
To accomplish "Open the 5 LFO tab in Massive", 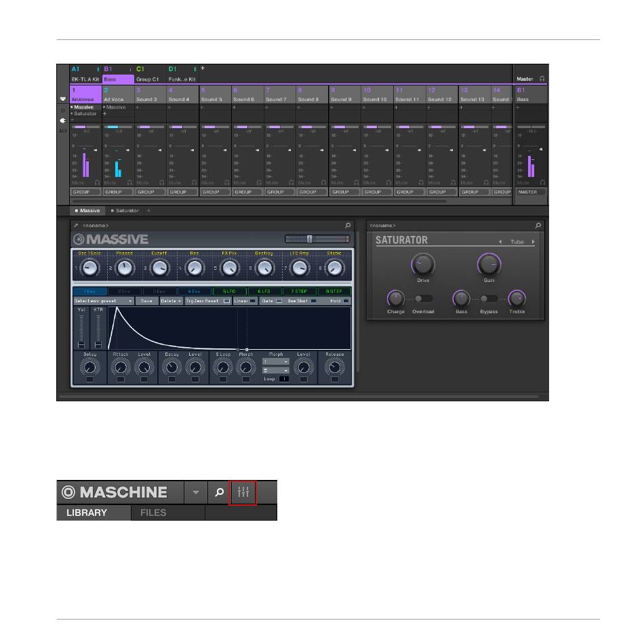I will [x=229, y=291].
